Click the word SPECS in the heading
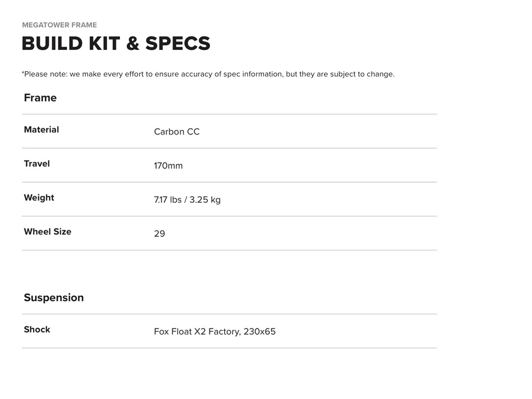 coord(178,44)
